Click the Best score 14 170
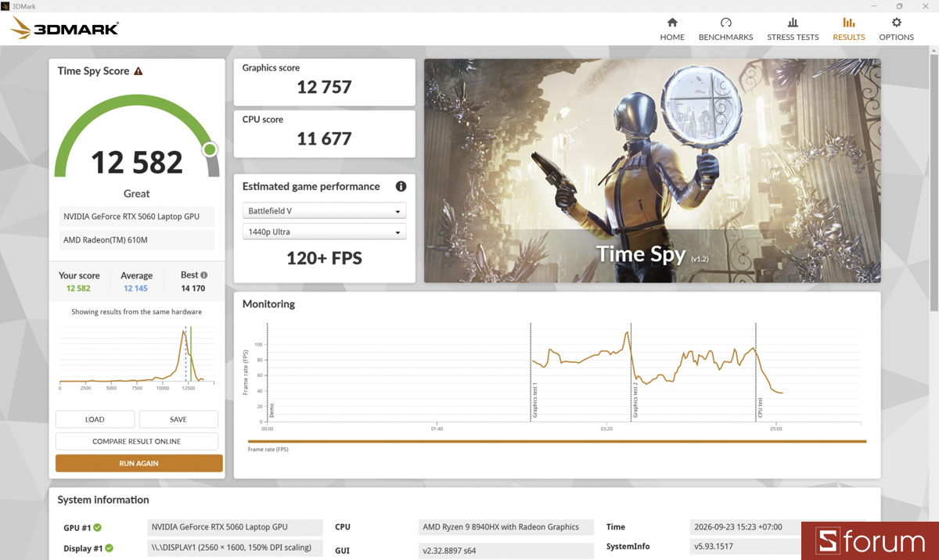Image resolution: width=939 pixels, height=560 pixels. tap(192, 289)
